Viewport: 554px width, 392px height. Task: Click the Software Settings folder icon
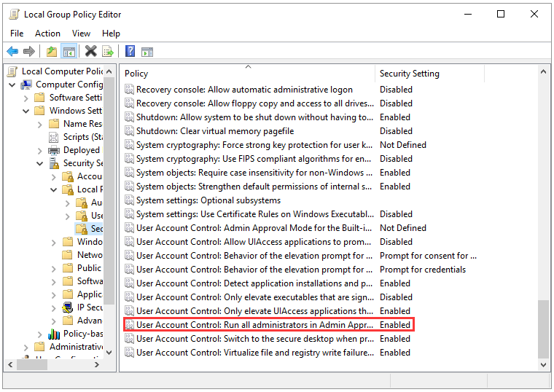tap(39, 98)
